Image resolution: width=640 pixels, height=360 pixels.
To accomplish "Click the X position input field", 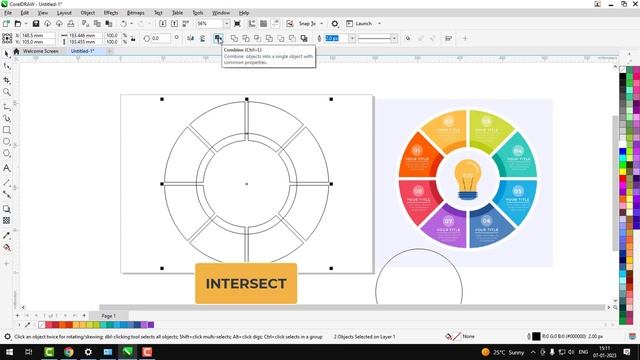I will click(x=38, y=36).
